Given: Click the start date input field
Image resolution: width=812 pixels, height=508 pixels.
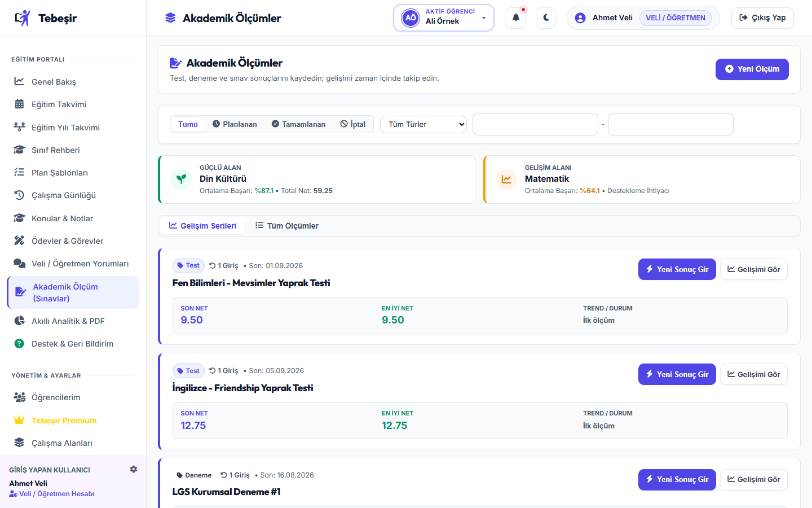Looking at the screenshot, I should pos(535,124).
